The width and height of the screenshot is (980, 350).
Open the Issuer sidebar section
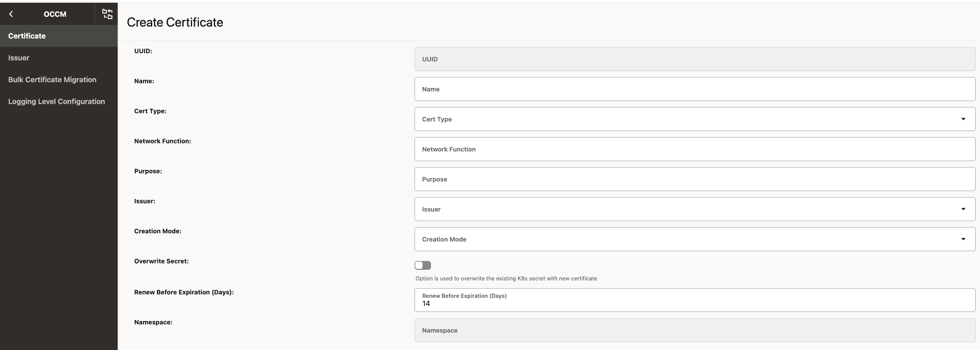pos(19,58)
